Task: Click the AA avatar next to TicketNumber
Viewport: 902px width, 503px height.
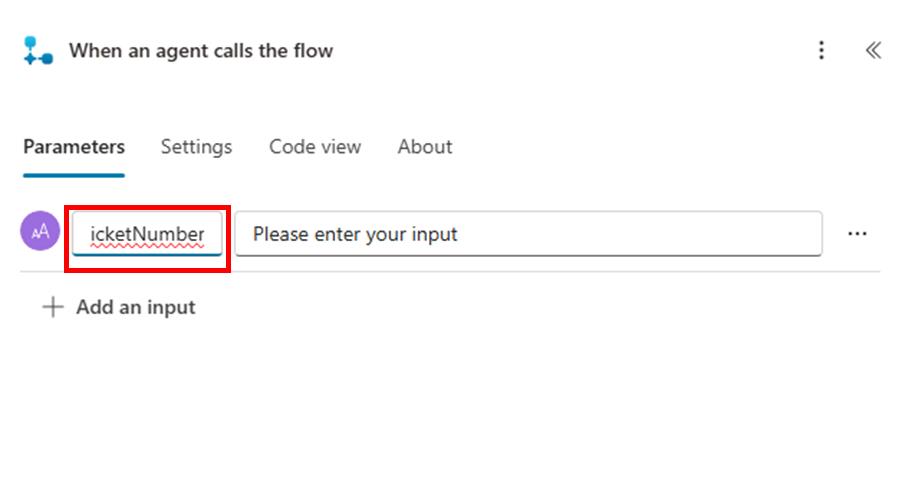Action: (40, 232)
